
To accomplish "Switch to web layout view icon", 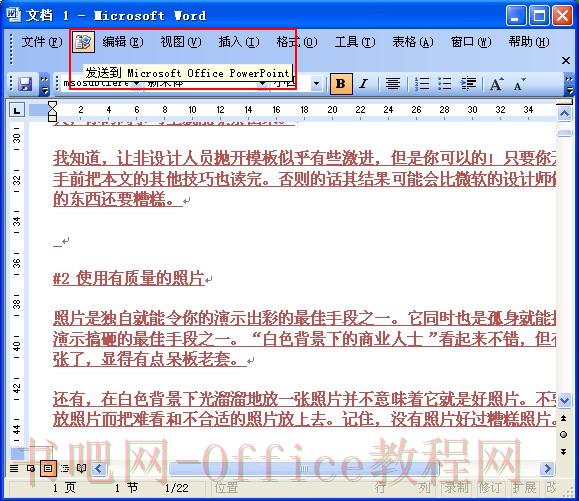I will click(x=31, y=469).
